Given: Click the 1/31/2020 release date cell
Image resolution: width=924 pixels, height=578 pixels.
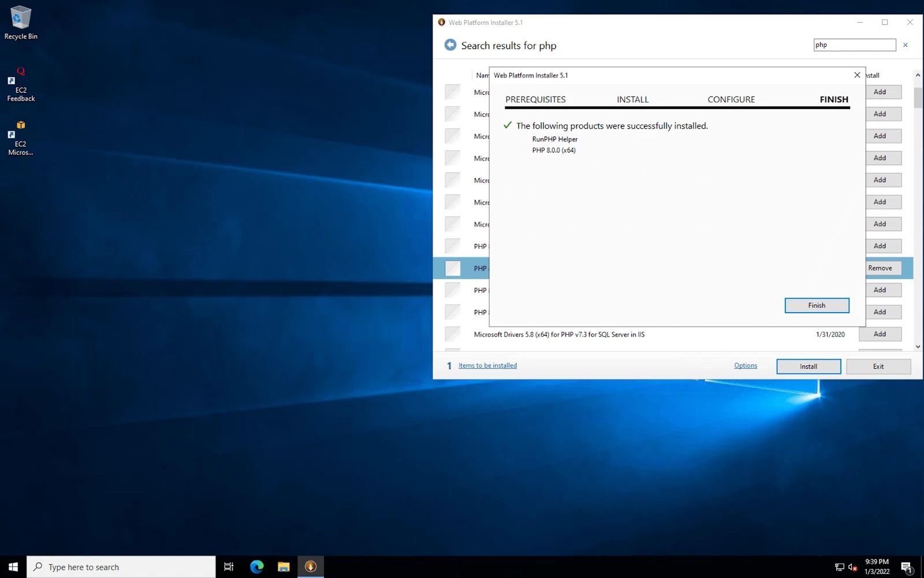Looking at the screenshot, I should click(830, 335).
